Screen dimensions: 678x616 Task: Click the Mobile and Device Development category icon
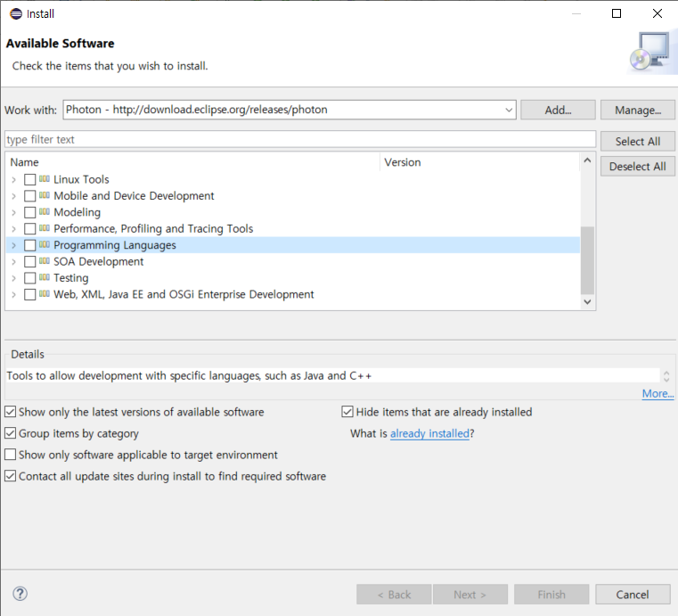coord(45,194)
